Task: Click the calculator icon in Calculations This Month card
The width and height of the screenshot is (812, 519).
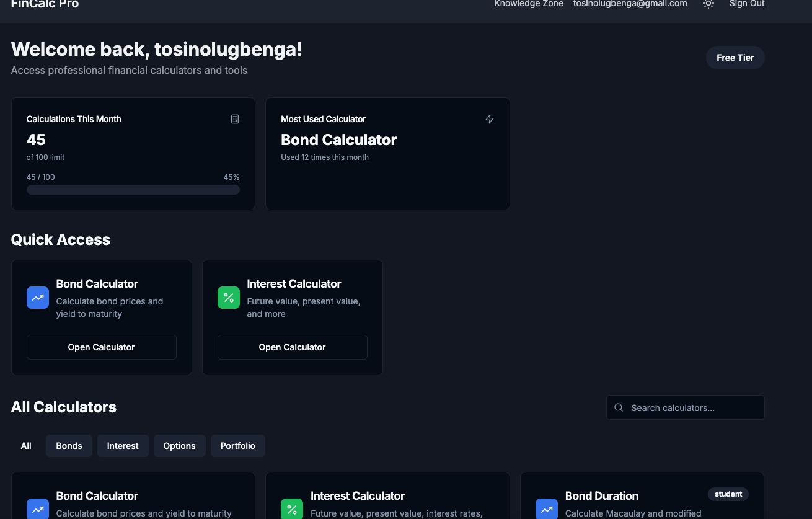Action: pos(235,119)
